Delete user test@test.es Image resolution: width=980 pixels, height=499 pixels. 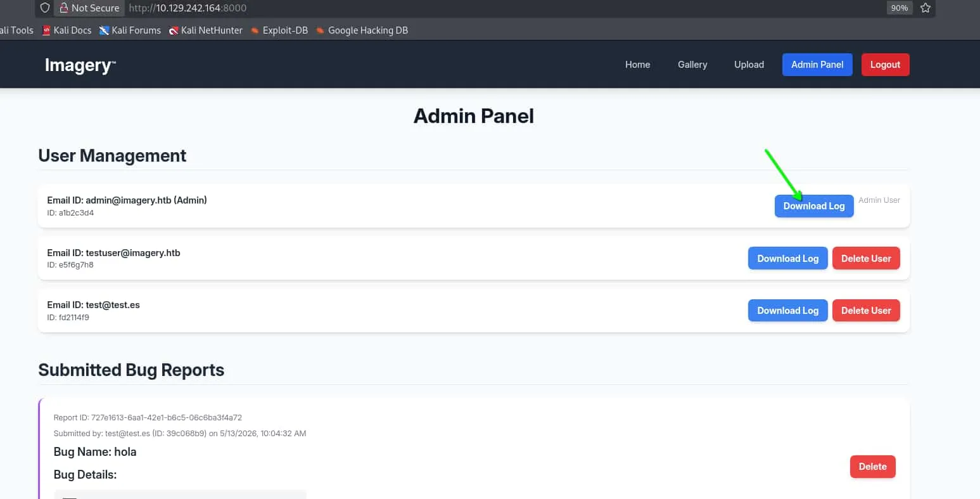point(866,310)
